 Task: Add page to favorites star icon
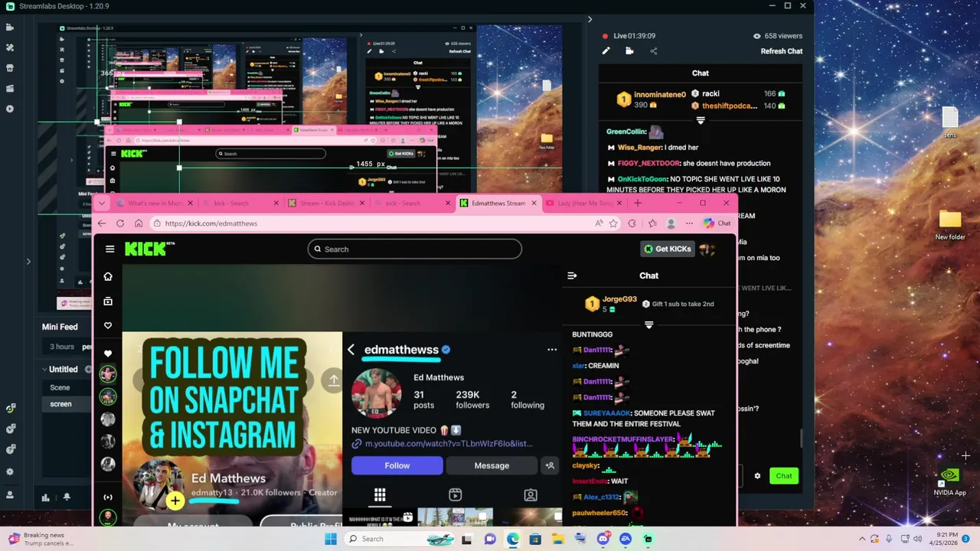pyautogui.click(x=613, y=223)
